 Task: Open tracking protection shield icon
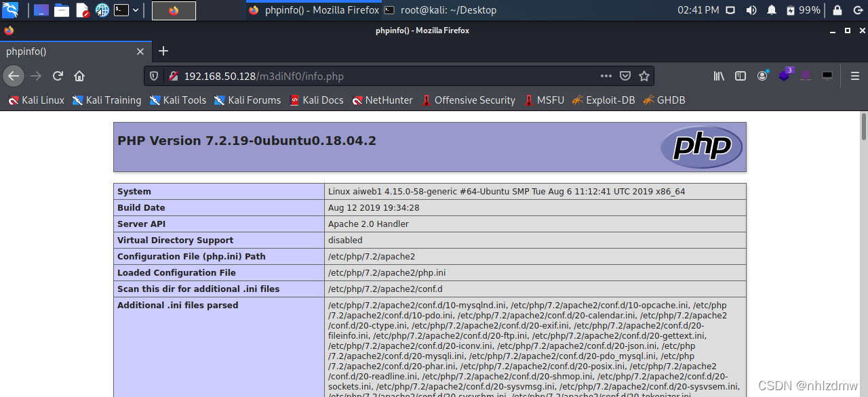154,76
